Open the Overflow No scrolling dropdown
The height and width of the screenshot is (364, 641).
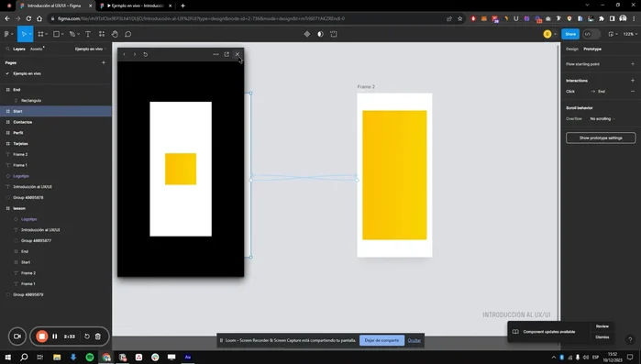[x=602, y=119]
